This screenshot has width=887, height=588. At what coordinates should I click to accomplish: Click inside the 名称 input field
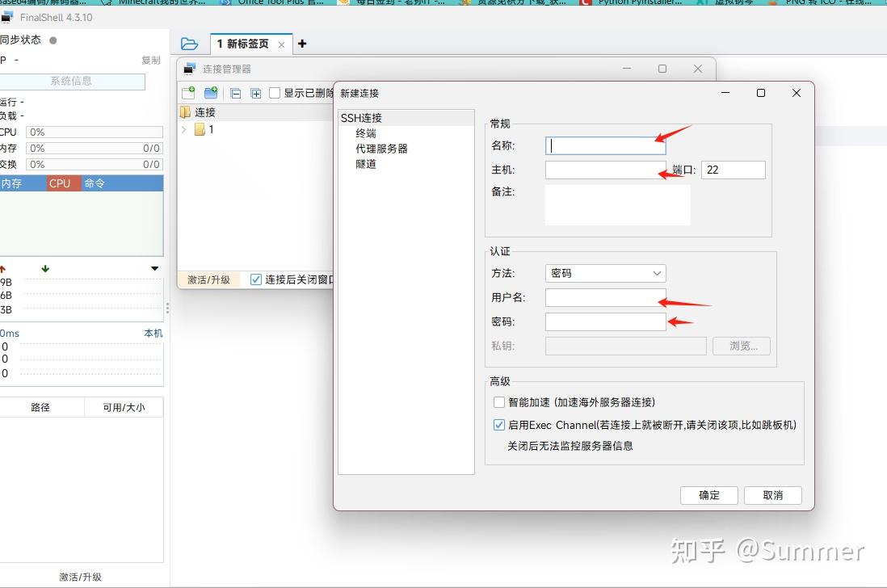[x=604, y=145]
